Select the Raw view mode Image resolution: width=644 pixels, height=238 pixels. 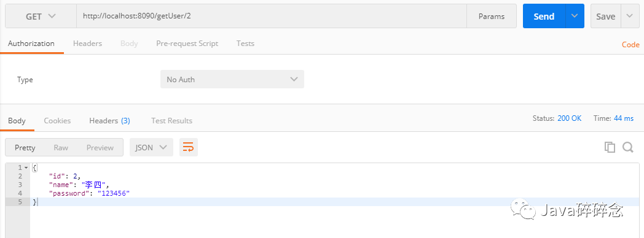61,147
